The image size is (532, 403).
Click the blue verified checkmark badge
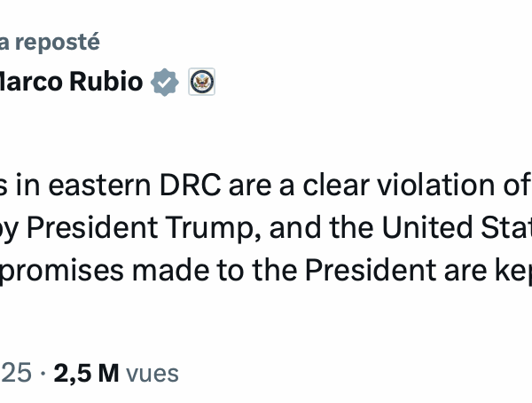point(165,83)
